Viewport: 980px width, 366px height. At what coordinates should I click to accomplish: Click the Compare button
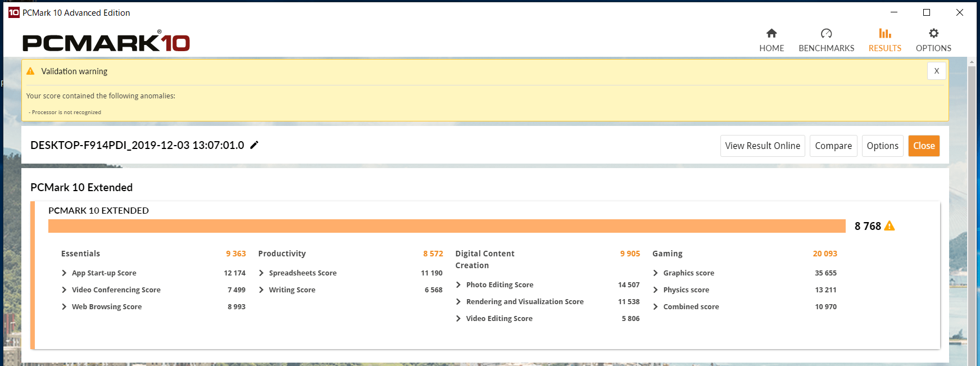point(833,146)
